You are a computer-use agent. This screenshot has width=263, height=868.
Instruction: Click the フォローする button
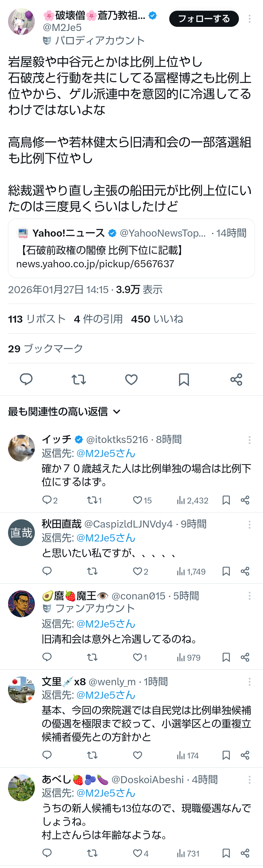[x=204, y=19]
